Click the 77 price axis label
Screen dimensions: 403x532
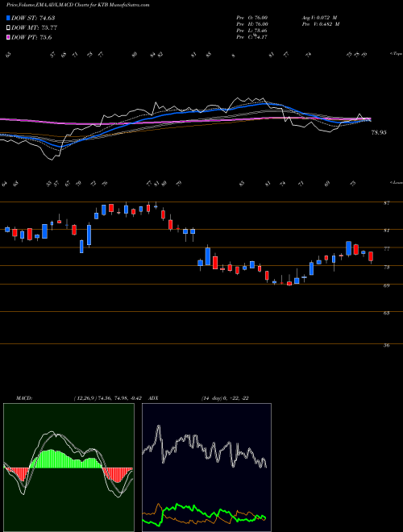386,249
